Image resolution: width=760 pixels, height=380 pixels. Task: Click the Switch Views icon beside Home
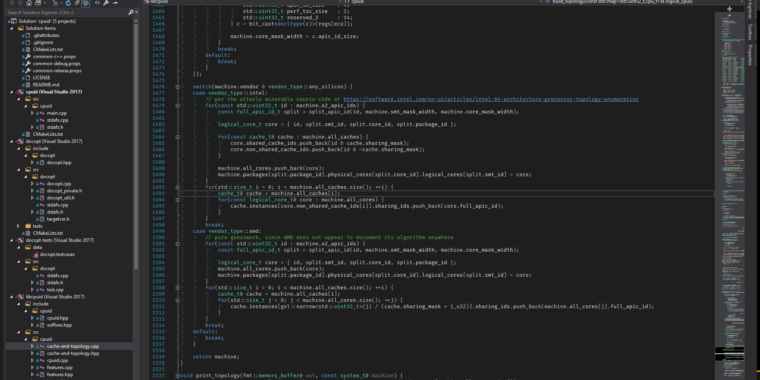tap(38, 3)
